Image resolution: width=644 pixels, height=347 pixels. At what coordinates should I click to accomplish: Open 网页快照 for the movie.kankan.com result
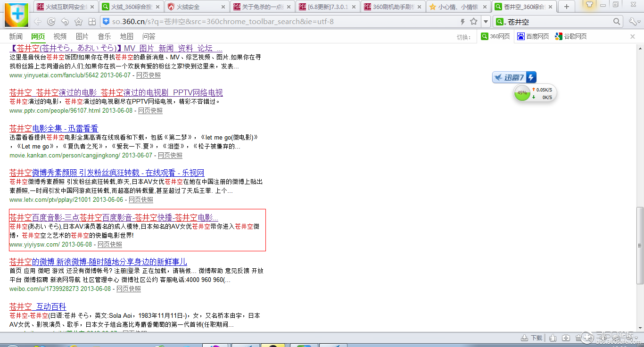click(170, 155)
